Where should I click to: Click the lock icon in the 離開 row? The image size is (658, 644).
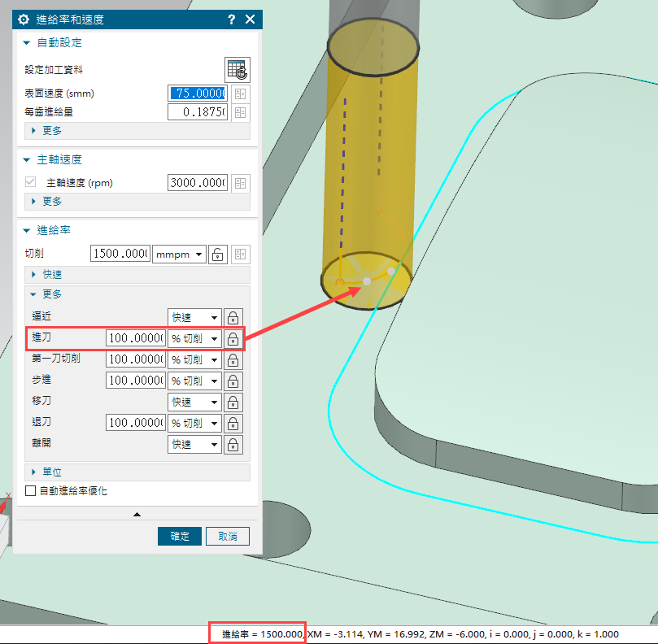pos(233,444)
